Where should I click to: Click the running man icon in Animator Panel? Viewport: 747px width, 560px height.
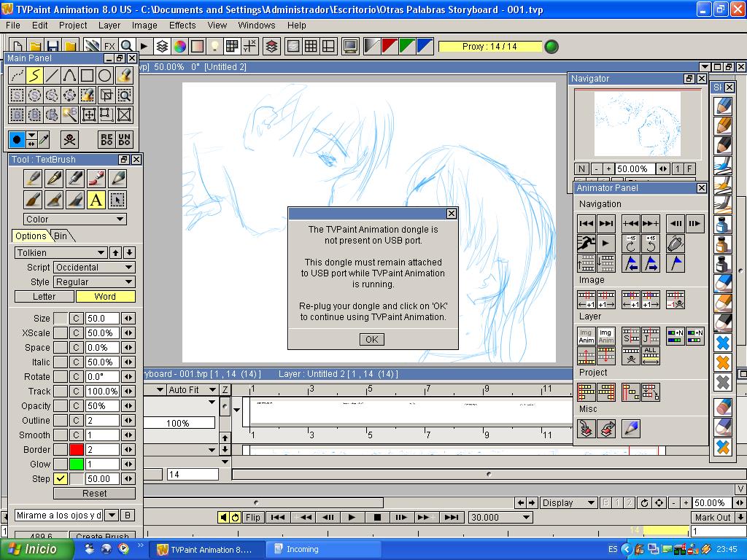tap(586, 244)
